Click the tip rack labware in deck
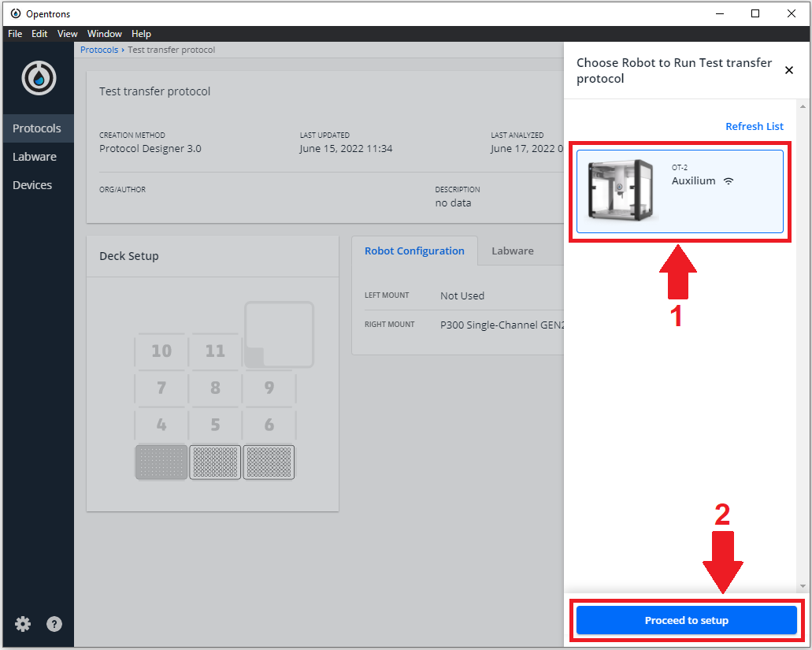This screenshot has height=650, width=812. (161, 462)
